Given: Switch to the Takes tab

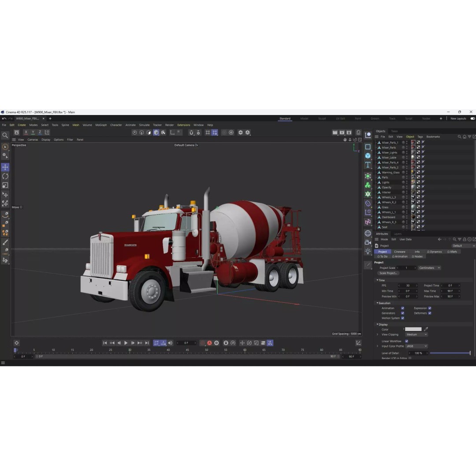Looking at the screenshot, I should 394,131.
